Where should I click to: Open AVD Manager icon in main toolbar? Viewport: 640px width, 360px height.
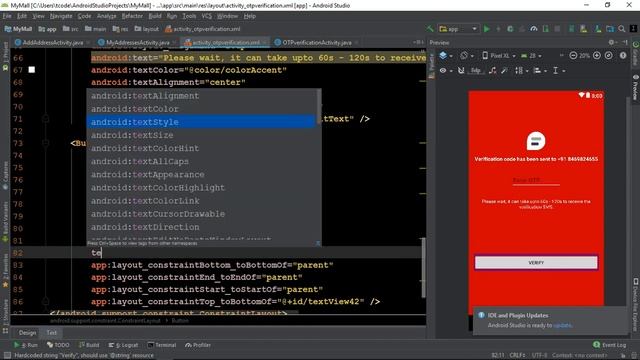click(583, 29)
